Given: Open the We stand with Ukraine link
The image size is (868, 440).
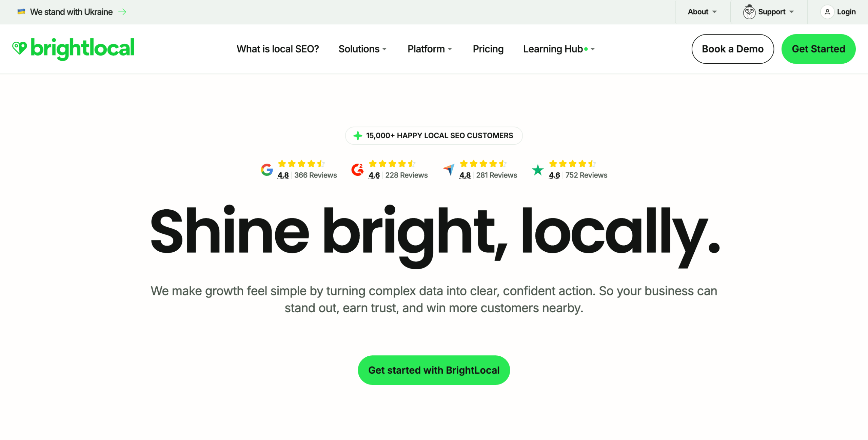Looking at the screenshot, I should click(x=71, y=12).
